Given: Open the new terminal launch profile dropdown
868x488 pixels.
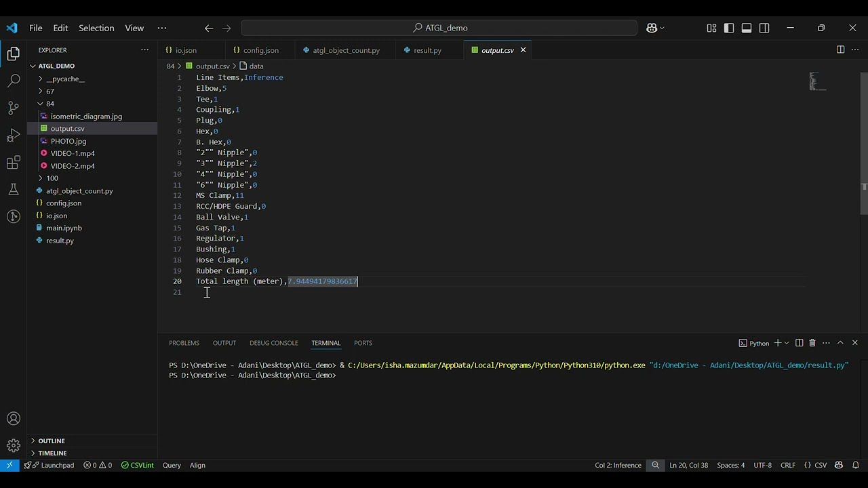Looking at the screenshot, I should 787,343.
